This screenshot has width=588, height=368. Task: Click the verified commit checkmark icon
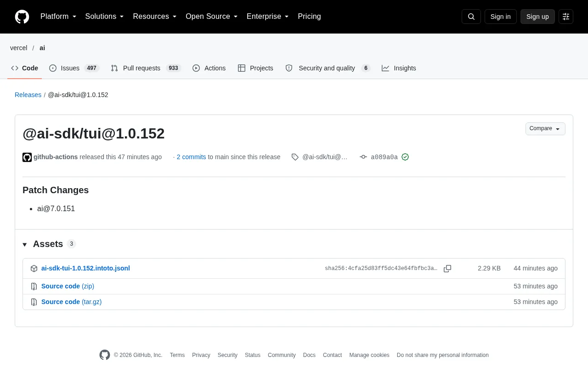(405, 157)
